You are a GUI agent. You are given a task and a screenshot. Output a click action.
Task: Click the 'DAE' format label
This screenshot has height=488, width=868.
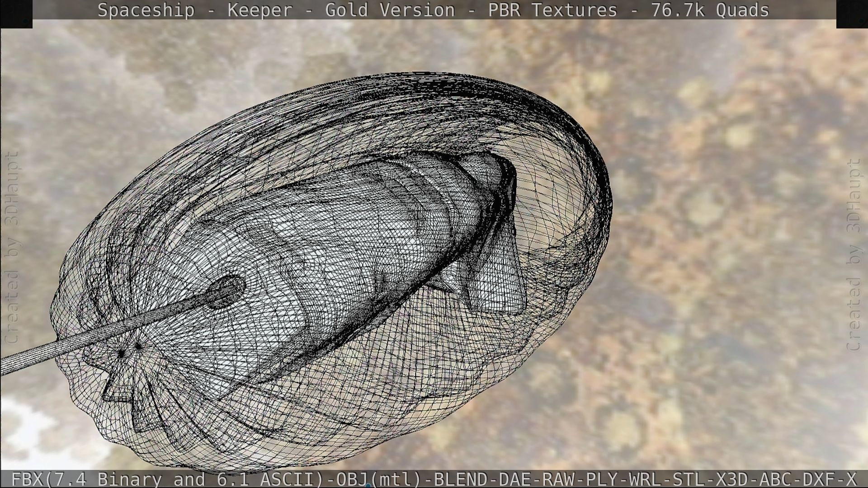(515, 479)
